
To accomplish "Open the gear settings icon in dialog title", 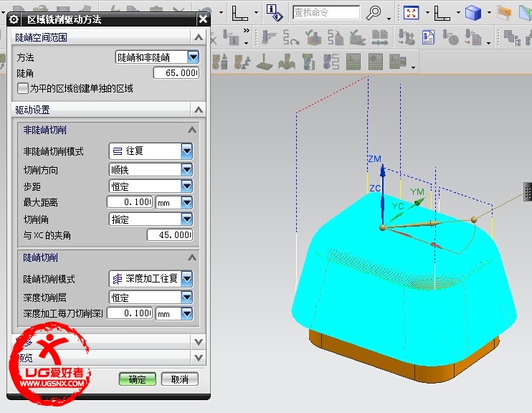I will tap(14, 19).
